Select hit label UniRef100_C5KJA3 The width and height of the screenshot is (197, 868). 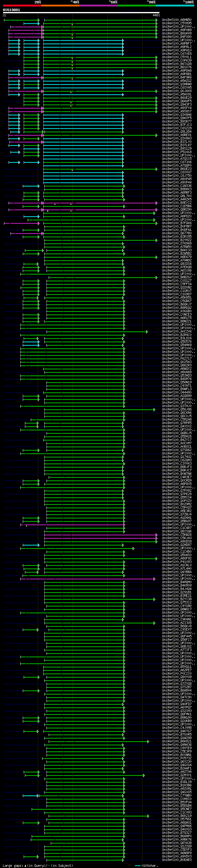pos(177,538)
